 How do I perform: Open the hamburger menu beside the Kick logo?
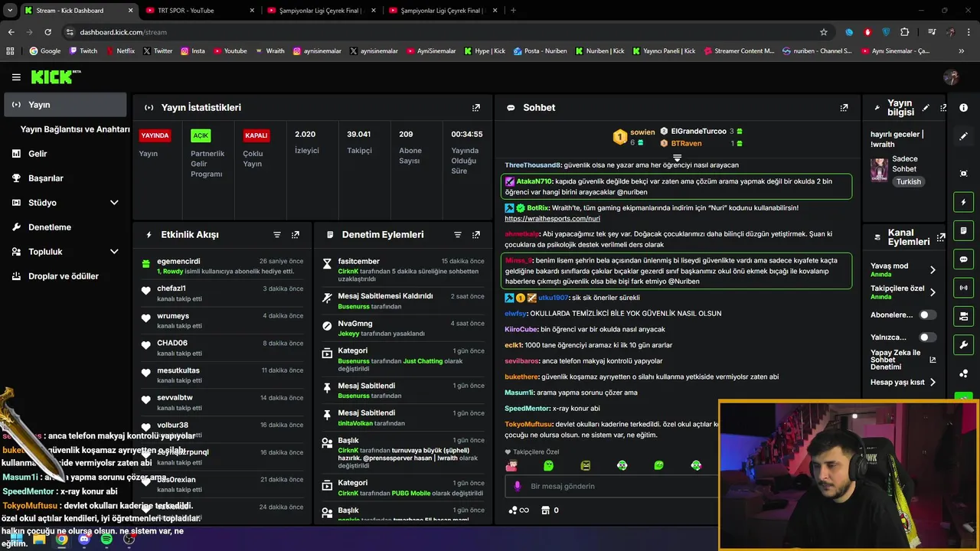pos(16,77)
